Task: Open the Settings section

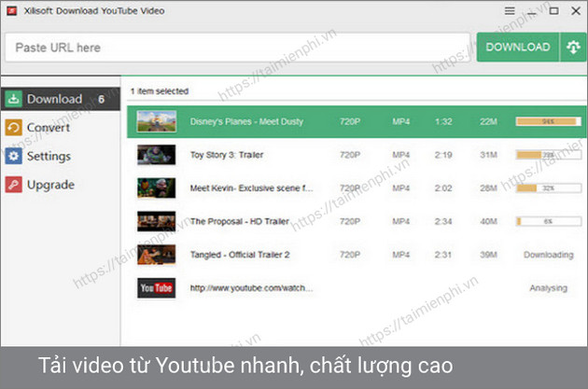Action: click(61, 156)
